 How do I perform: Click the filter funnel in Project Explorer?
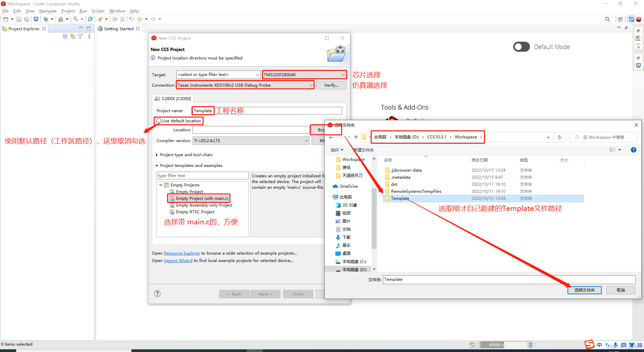(x=80, y=36)
